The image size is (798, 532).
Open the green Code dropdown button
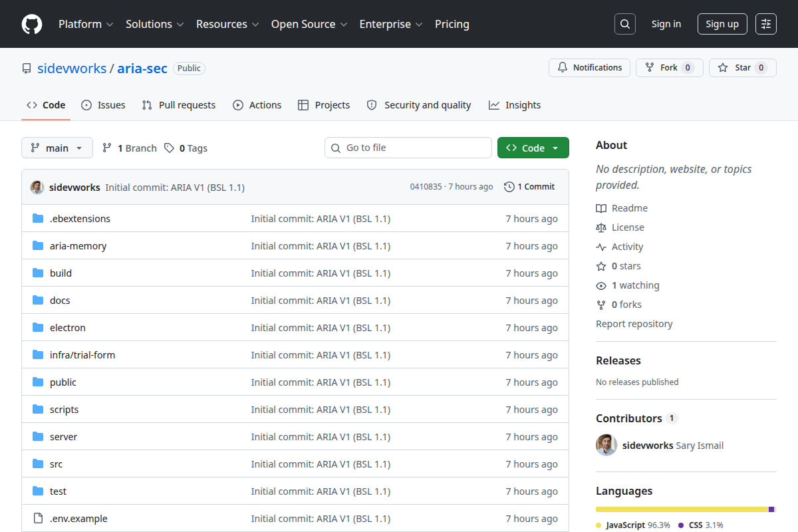(x=533, y=148)
